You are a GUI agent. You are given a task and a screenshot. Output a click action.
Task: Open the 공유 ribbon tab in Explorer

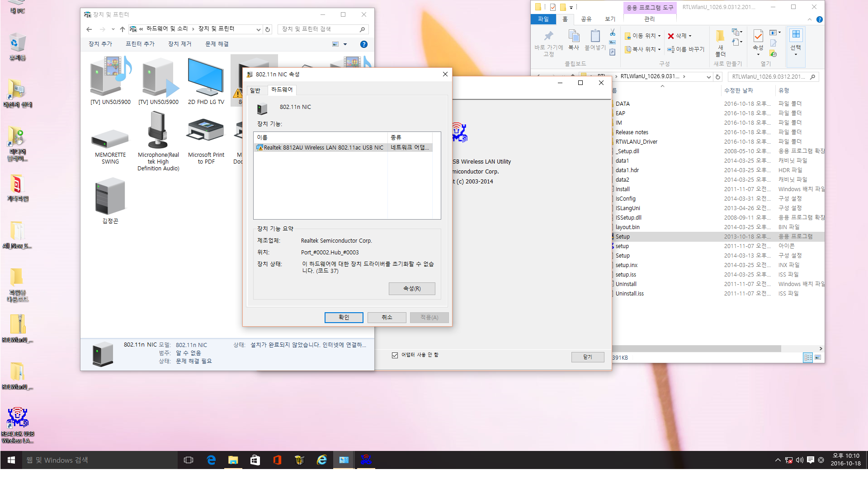586,19
